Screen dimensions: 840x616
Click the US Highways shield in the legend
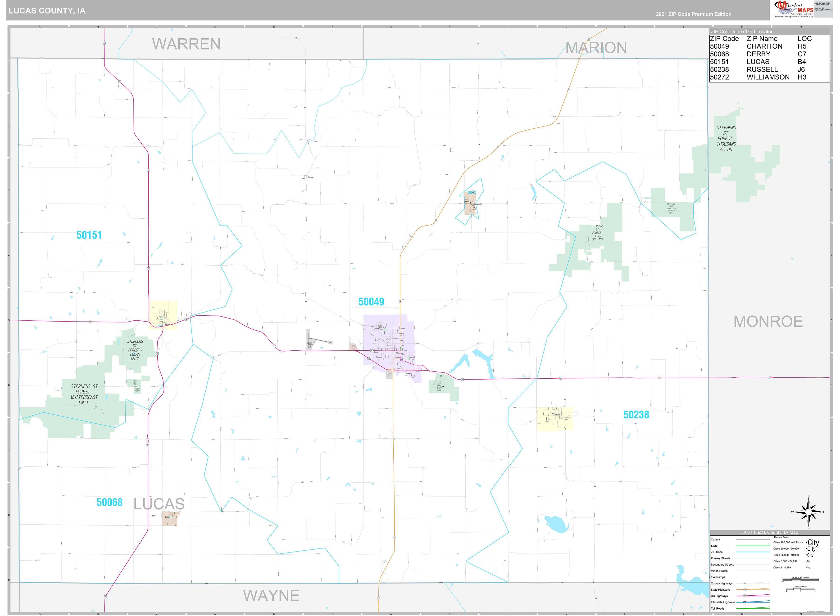(x=745, y=596)
